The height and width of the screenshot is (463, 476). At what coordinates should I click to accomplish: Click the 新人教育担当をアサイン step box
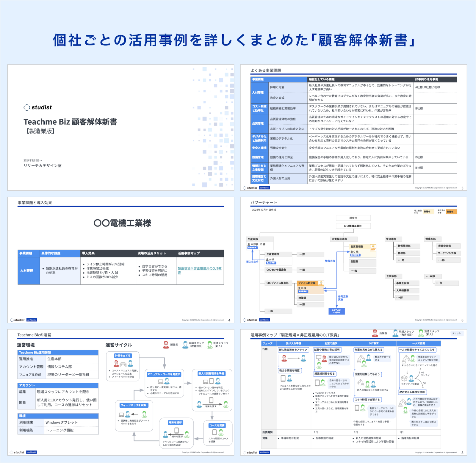294,350
